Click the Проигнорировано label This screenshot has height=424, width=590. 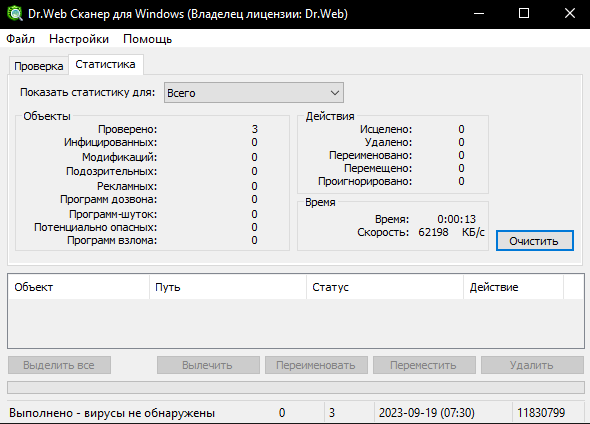coord(365,181)
